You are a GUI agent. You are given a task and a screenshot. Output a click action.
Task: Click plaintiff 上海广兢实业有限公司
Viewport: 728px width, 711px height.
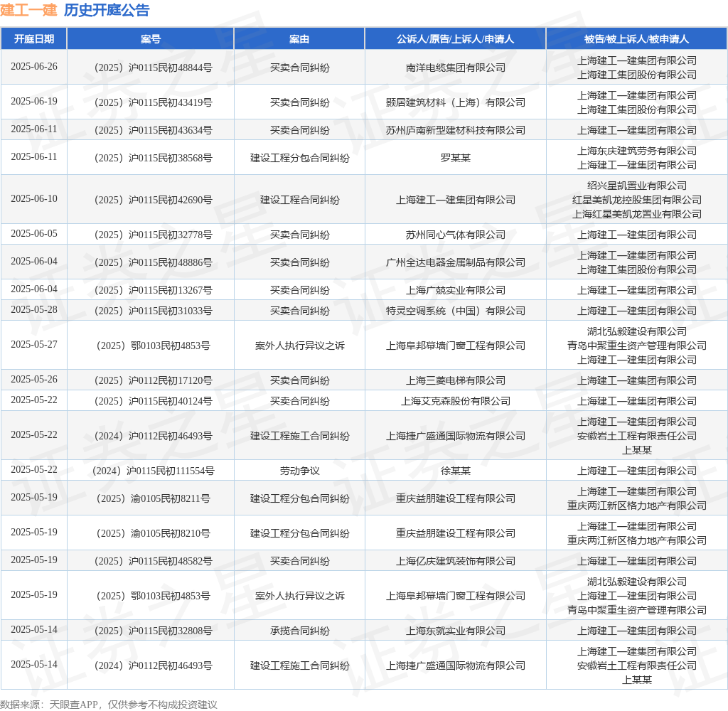[x=456, y=291]
